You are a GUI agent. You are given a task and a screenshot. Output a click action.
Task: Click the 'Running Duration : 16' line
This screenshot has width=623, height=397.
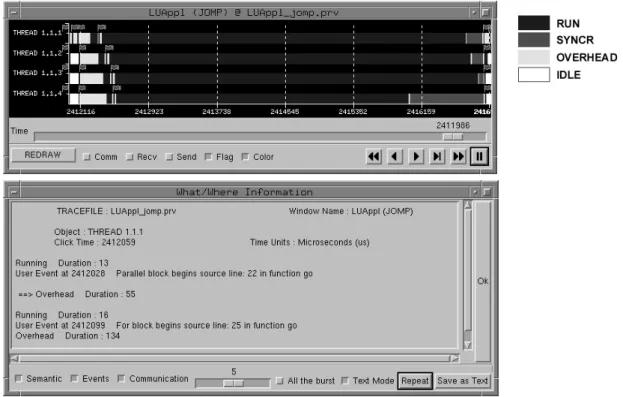click(x=62, y=315)
